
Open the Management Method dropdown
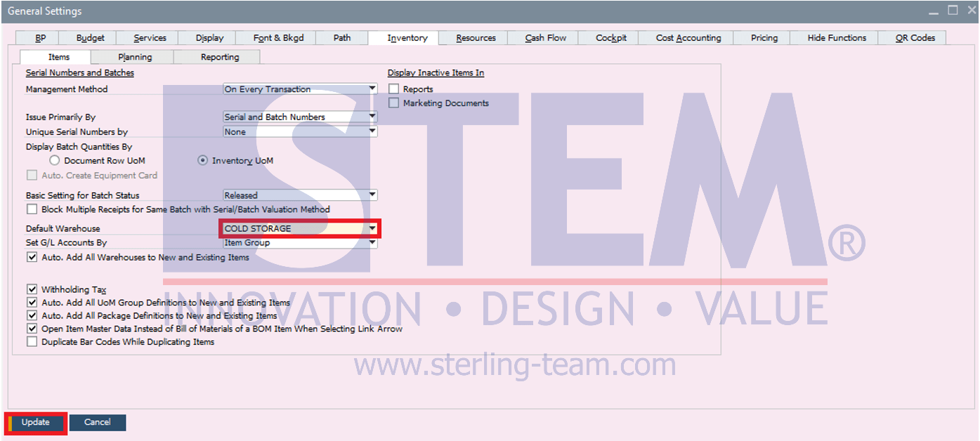tap(372, 89)
